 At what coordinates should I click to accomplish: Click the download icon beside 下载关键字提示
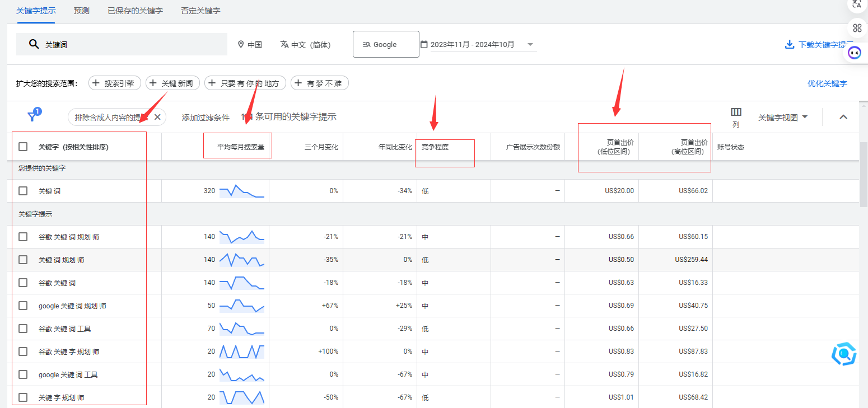790,44
